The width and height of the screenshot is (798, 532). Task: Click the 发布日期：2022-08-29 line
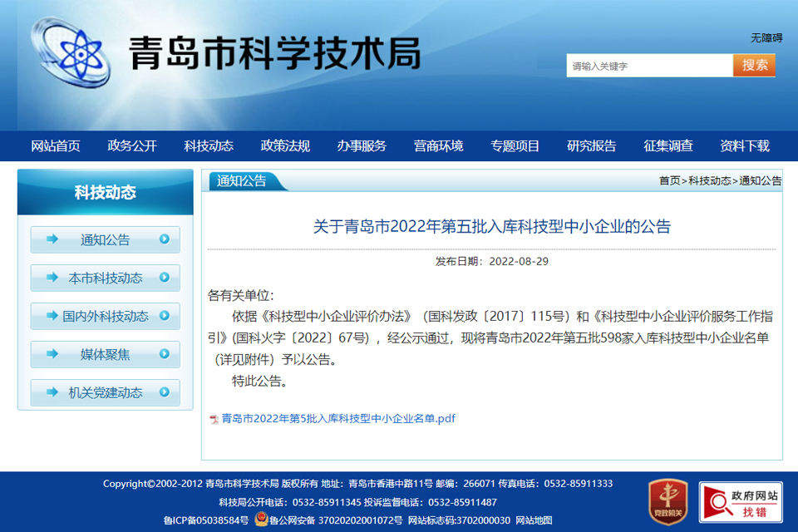(x=491, y=261)
